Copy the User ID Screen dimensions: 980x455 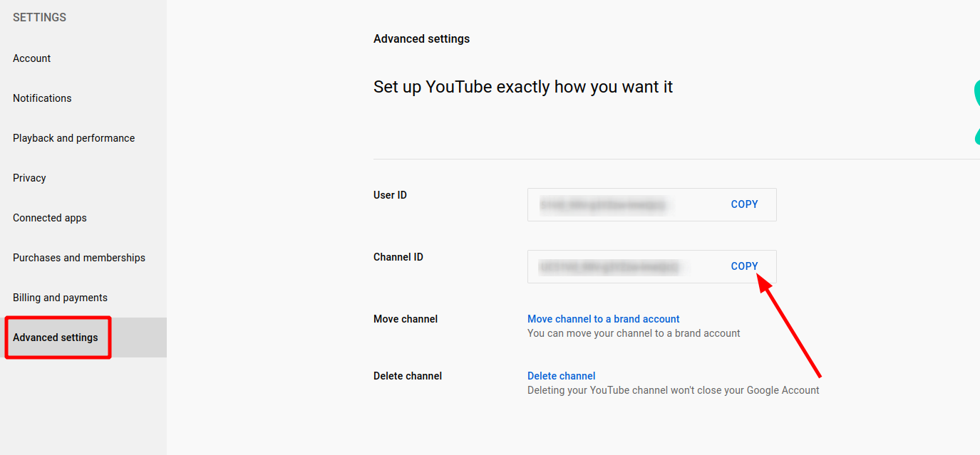point(744,204)
